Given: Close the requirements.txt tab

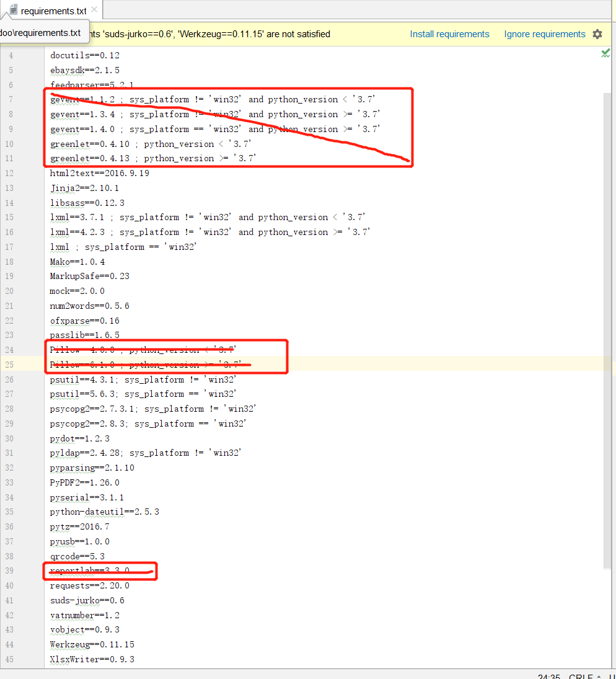Looking at the screenshot, I should click(94, 10).
